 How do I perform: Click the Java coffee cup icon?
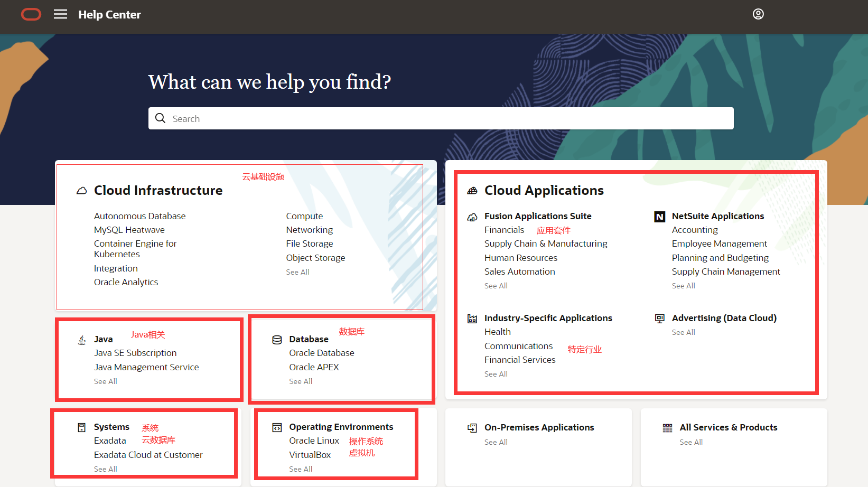coord(82,340)
